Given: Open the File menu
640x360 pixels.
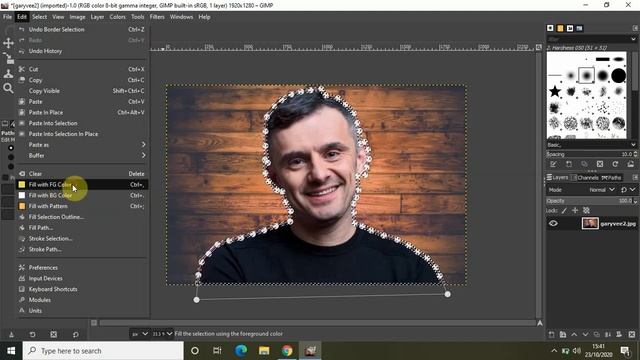Looking at the screenshot, I should (7, 17).
